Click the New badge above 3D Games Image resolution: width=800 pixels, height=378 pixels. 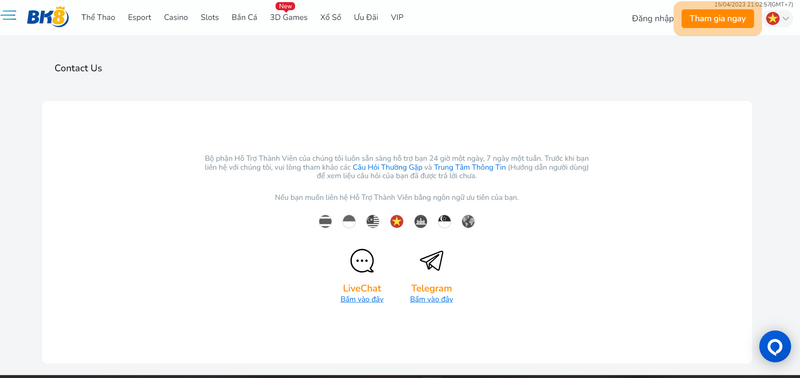pos(285,7)
